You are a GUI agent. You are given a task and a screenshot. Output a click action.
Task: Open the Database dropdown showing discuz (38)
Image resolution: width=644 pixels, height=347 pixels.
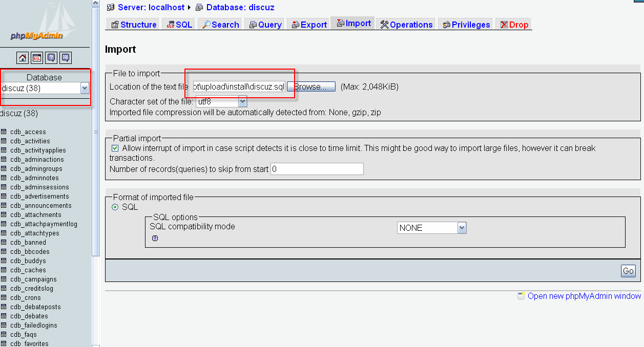45,88
